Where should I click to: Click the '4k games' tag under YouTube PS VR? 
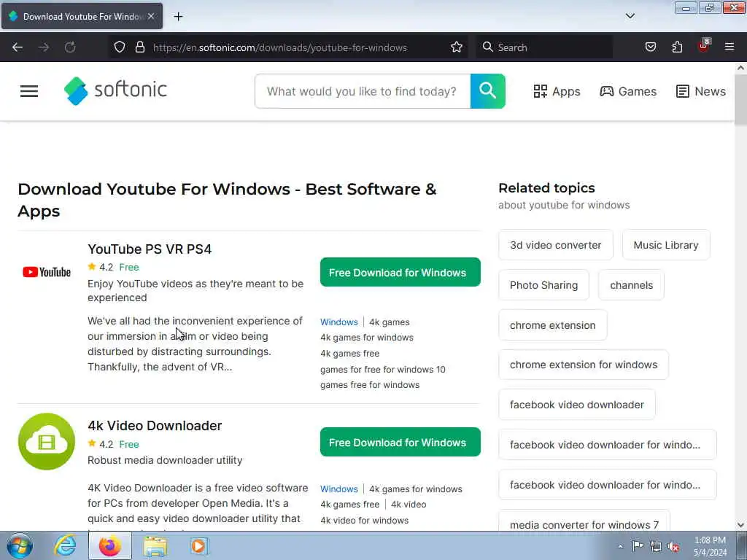pos(390,322)
